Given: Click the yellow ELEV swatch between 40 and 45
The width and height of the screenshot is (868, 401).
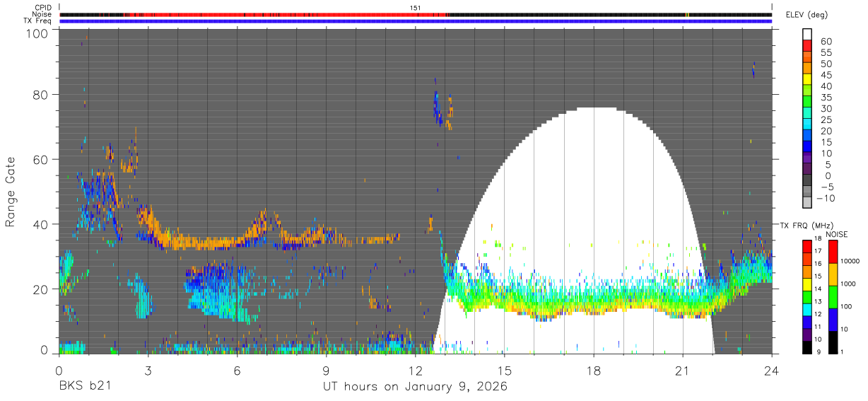Looking at the screenshot, I should [807, 80].
